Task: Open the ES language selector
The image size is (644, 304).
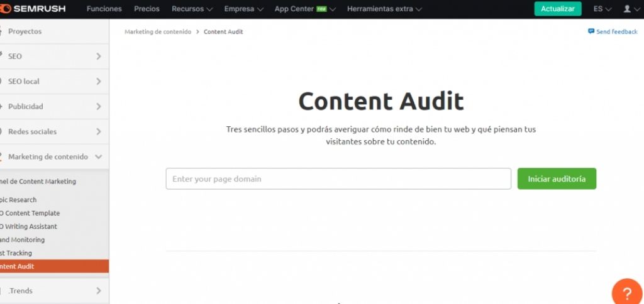Action: coord(602,9)
